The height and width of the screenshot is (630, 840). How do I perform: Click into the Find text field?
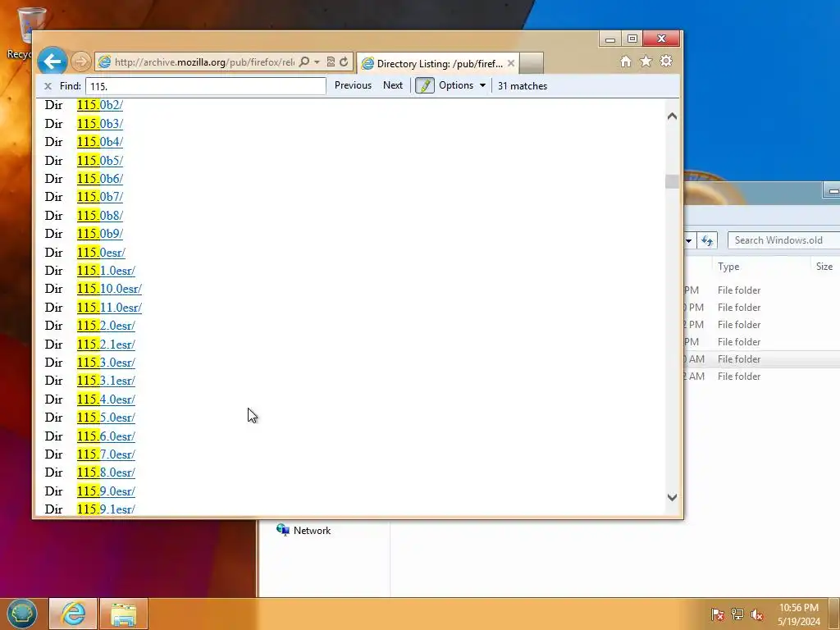(x=205, y=85)
